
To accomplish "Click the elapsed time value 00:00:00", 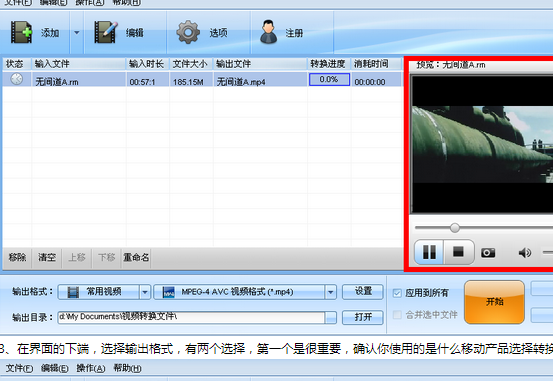I will coord(370,82).
